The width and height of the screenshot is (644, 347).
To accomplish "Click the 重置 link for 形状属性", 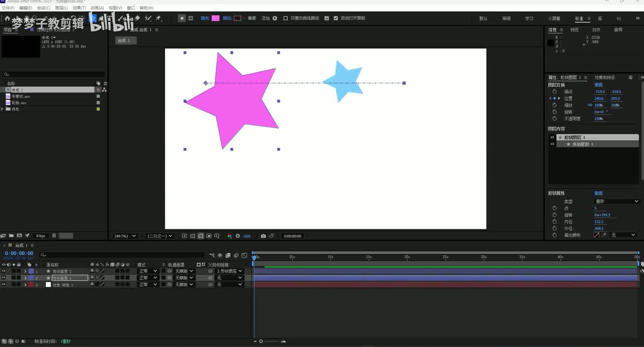I will 598,193.
